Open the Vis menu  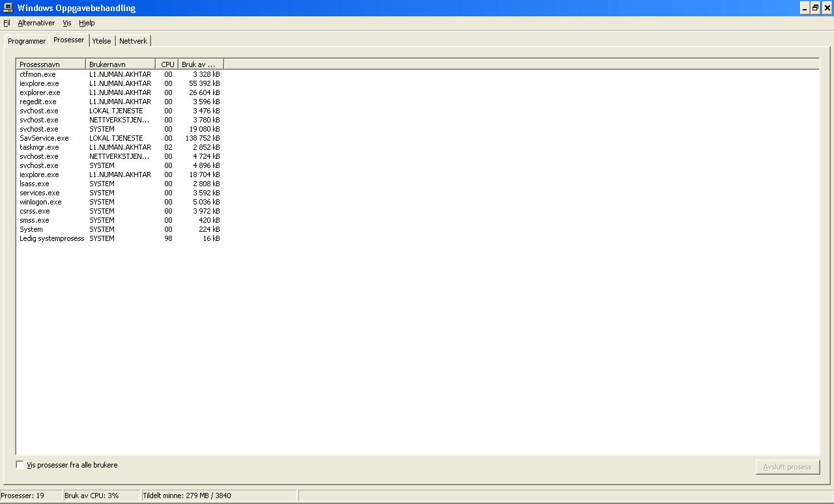point(67,23)
